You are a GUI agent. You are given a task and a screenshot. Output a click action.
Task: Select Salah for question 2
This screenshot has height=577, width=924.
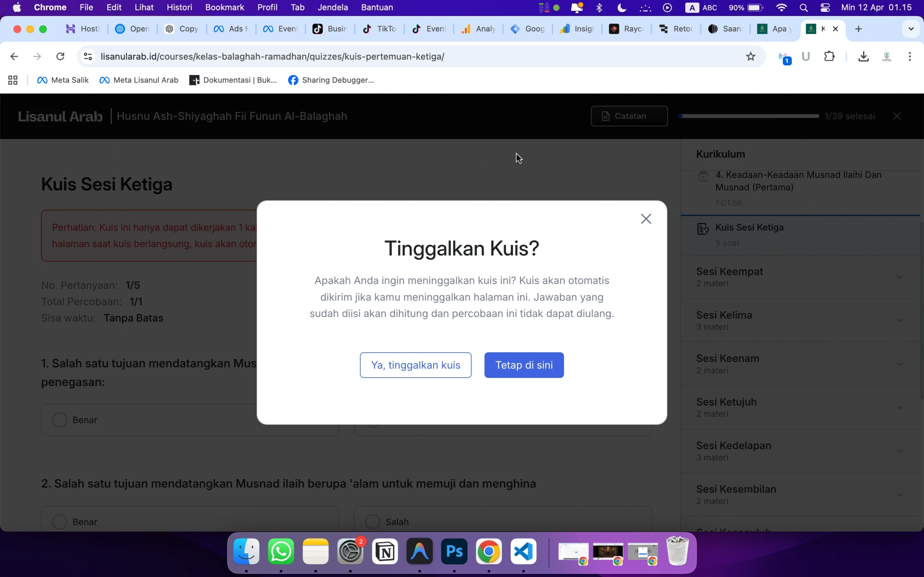pyautogui.click(x=372, y=521)
